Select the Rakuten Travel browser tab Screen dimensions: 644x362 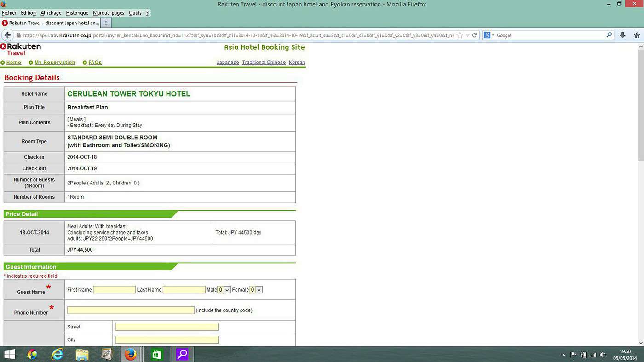pos(50,23)
